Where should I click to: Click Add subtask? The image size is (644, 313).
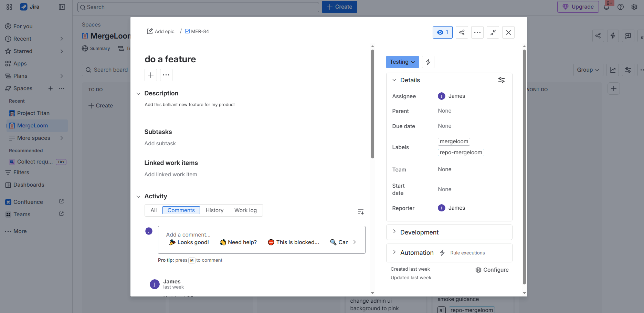click(x=160, y=144)
